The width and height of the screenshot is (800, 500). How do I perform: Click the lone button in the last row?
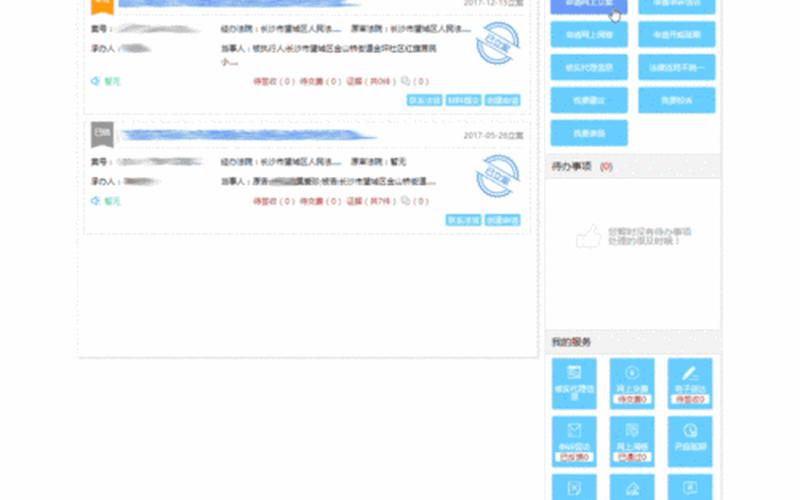589,133
